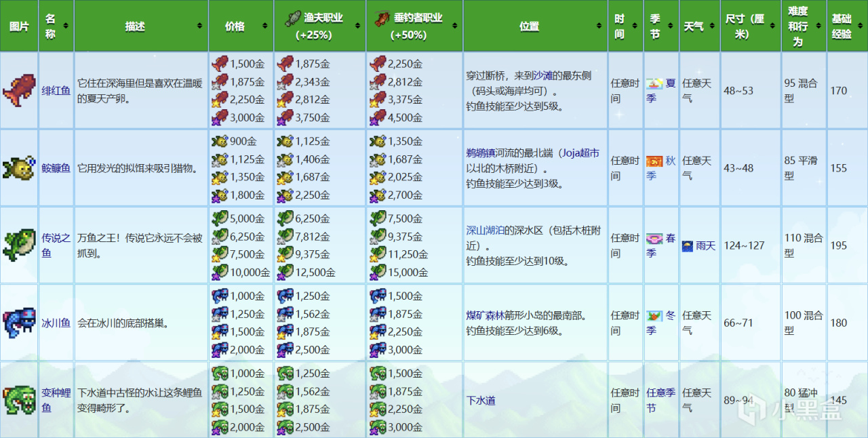Open the 冰川鱼 fish picture
The height and width of the screenshot is (438, 868).
coord(19,322)
